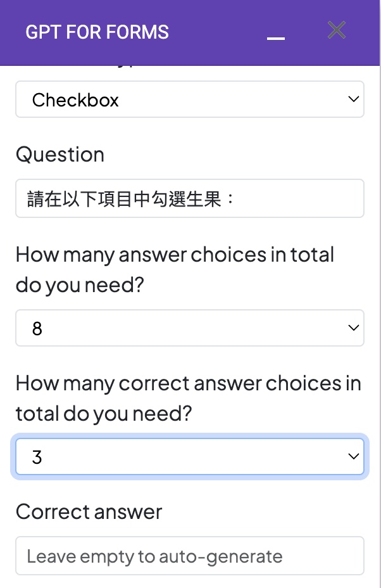Click the Chinese question text in the field
Screen dimensions: 381x588
[x=131, y=200]
